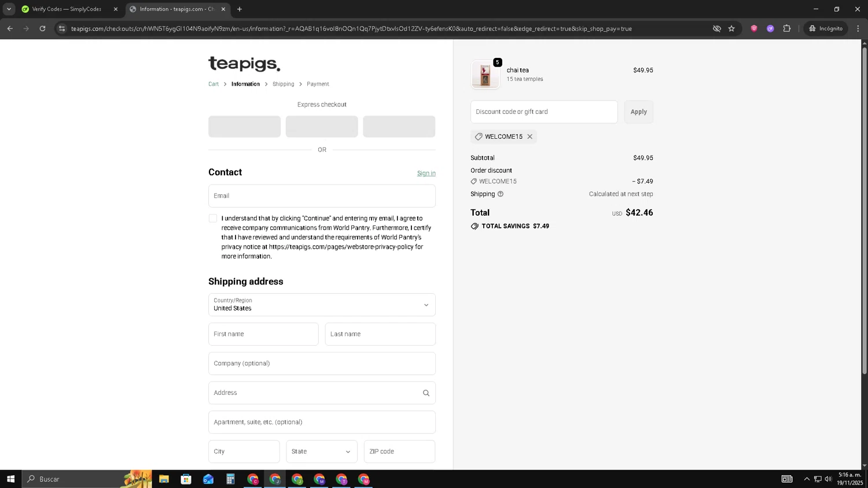Close the Verify Codes SimplyCodes tab
868x488 pixels.
(x=116, y=9)
